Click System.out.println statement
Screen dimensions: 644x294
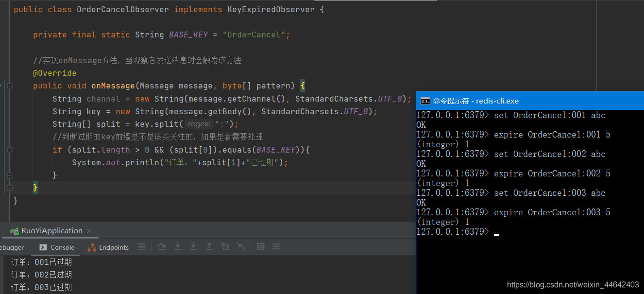pos(180,162)
